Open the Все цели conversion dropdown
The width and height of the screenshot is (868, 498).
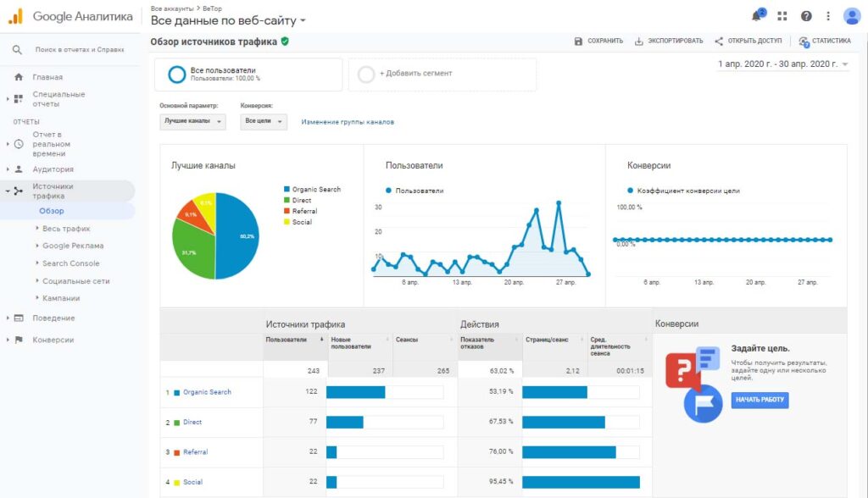[264, 121]
